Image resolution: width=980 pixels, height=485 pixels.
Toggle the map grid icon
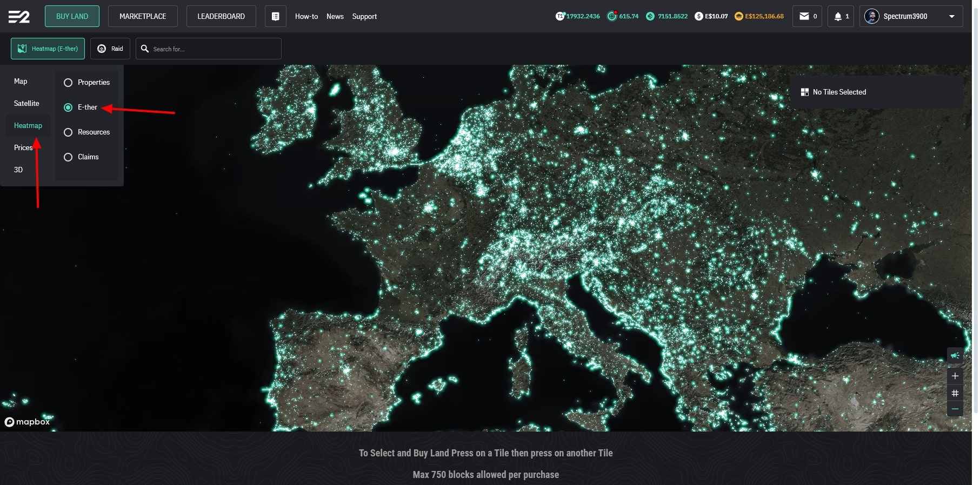click(955, 393)
